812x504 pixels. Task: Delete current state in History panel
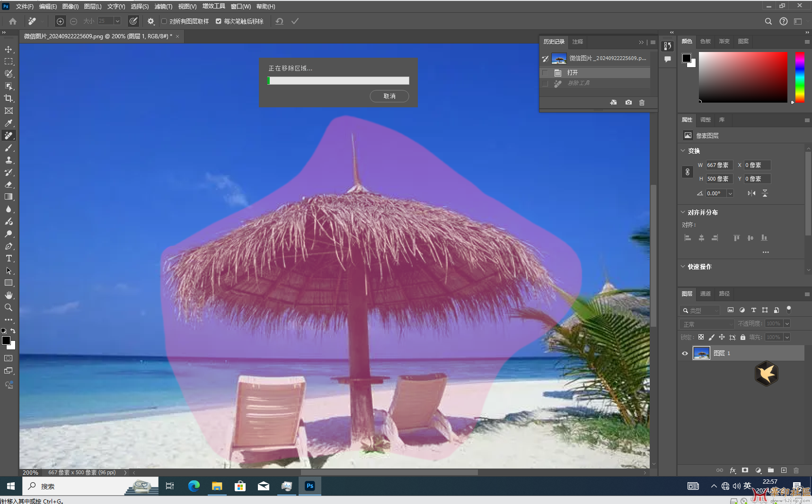click(x=642, y=103)
